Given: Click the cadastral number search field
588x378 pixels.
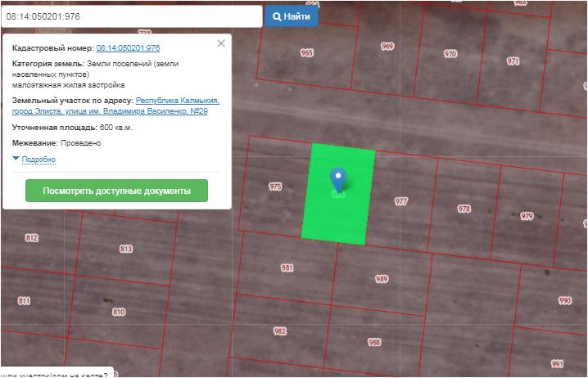Looking at the screenshot, I should coord(131,16).
